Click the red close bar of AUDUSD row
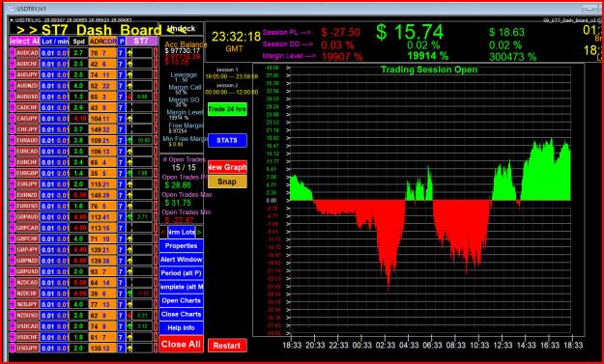Viewport: 604px width, 364px height. click(156, 97)
